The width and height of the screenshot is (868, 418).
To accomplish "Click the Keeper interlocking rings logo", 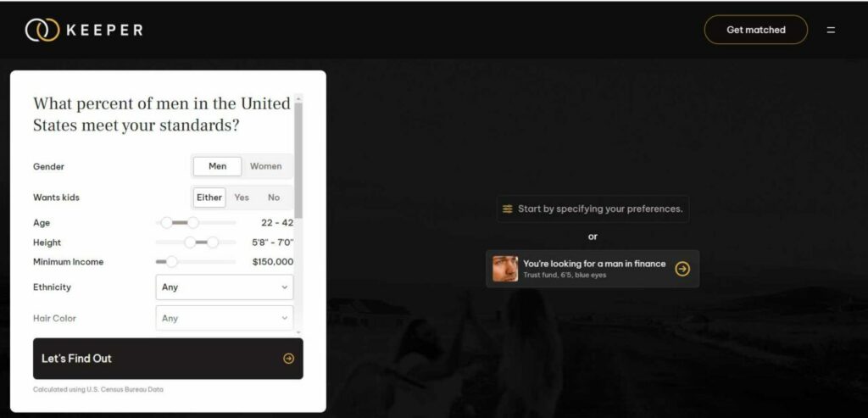I will pos(42,30).
